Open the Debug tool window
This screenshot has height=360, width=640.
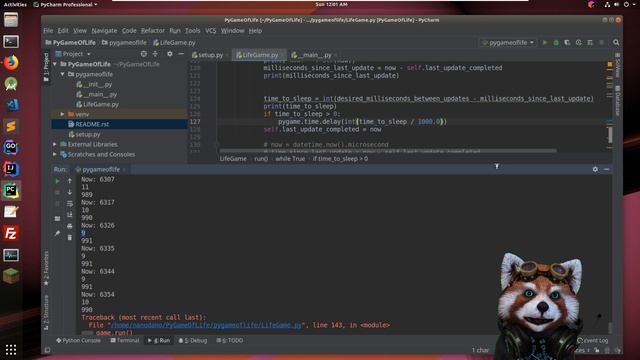(193, 340)
